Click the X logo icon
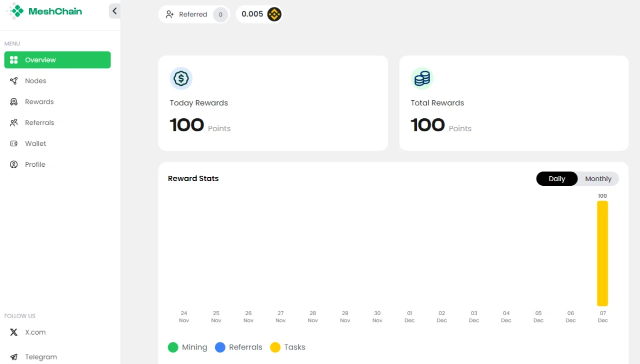 [14, 333]
